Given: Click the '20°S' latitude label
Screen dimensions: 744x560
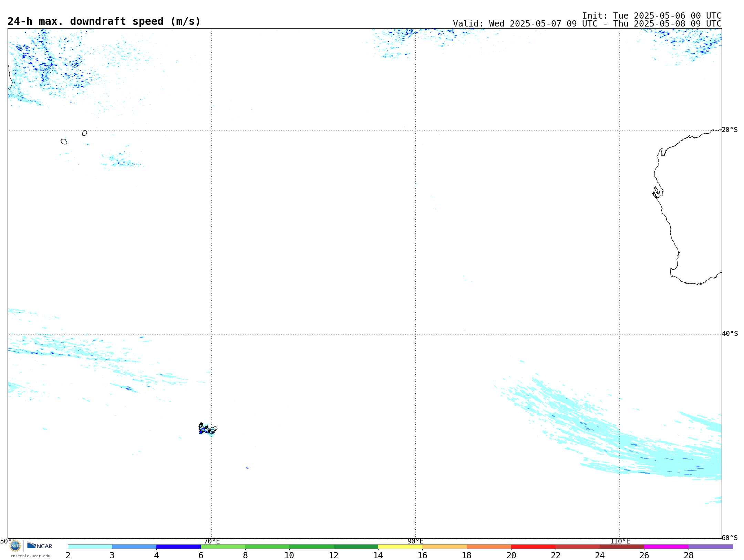Looking at the screenshot, I should pyautogui.click(x=730, y=129).
